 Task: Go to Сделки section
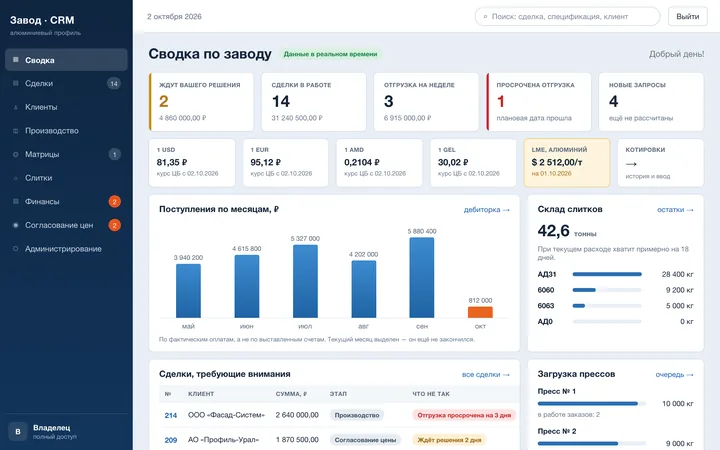66,84
